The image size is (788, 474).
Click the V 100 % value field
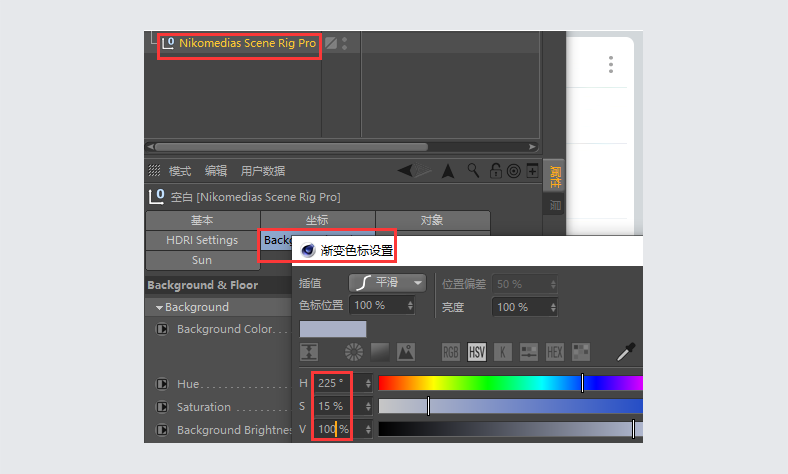click(337, 429)
